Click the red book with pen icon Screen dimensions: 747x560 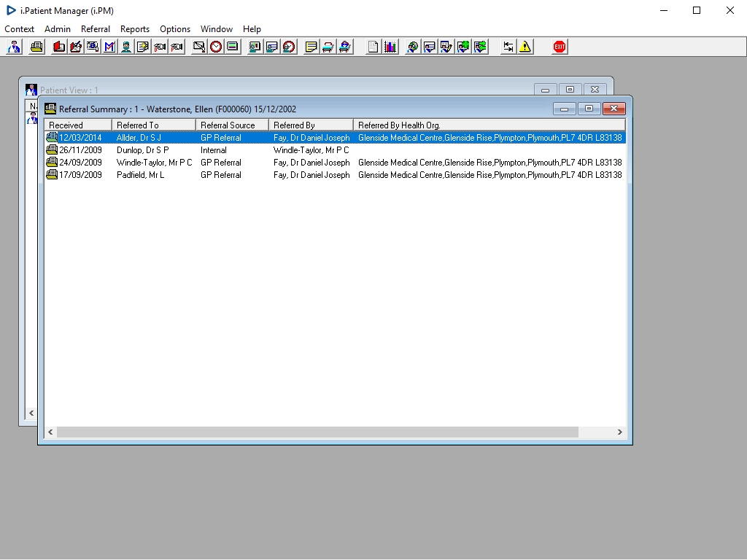point(76,47)
